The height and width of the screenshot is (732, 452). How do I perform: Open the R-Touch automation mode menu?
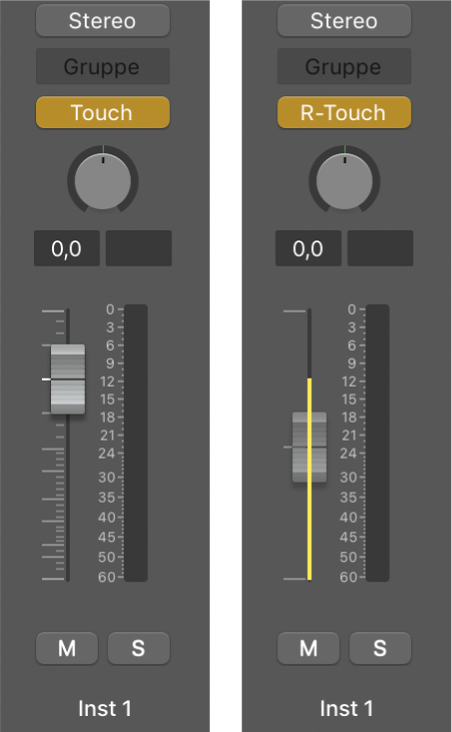click(344, 113)
